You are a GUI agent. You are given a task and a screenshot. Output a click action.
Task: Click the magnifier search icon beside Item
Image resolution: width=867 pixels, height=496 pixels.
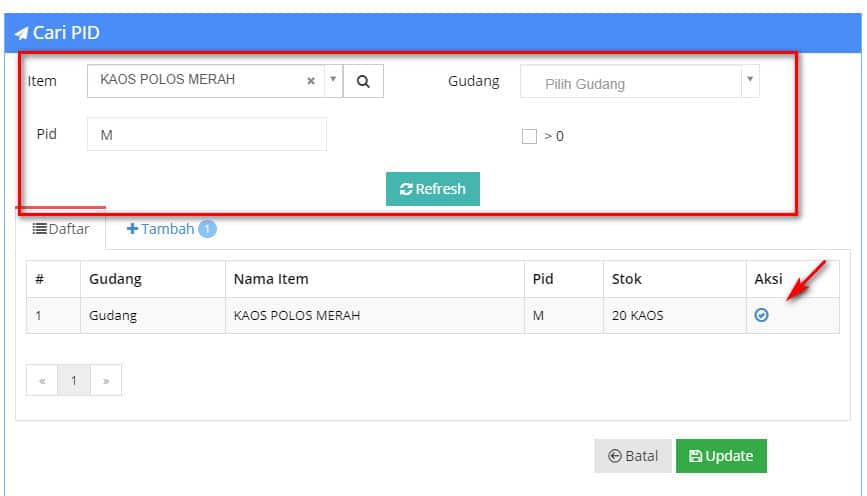click(x=363, y=81)
